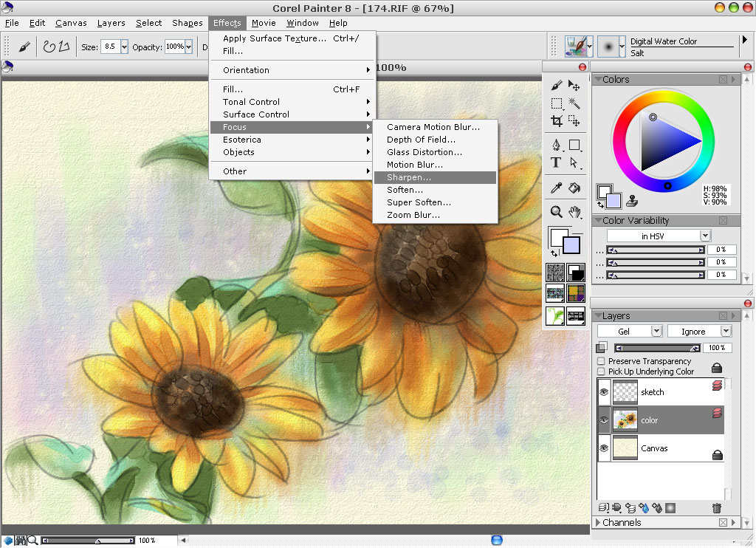Open the brush variant dropdown arrow
This screenshot has height=548, width=756.
[622, 47]
